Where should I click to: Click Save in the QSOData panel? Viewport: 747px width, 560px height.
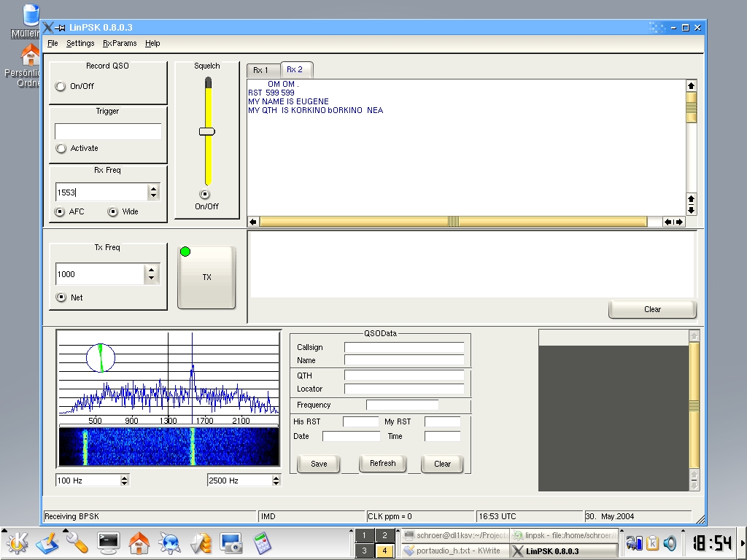coord(319,464)
